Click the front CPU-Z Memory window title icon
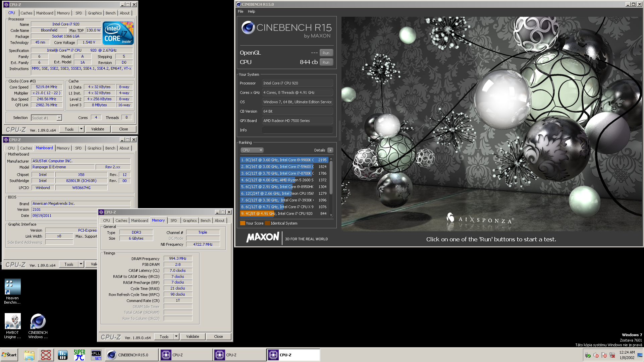 tap(101, 212)
